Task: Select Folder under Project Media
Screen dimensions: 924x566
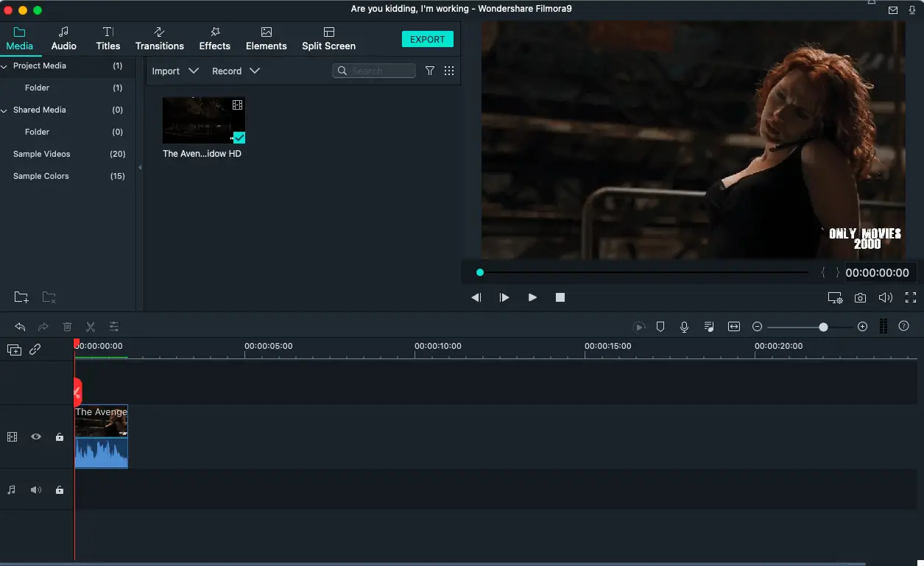Action: point(37,88)
